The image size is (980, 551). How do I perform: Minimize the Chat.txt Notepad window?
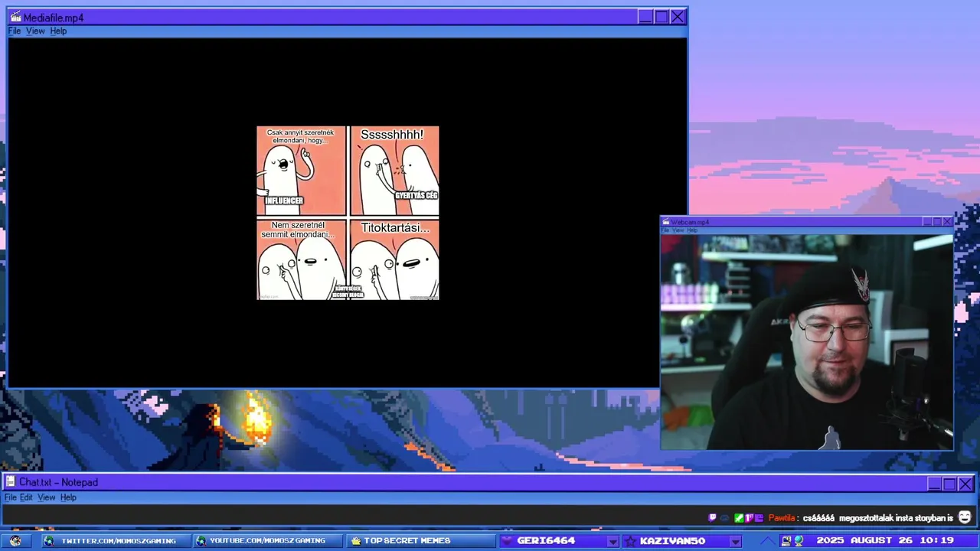point(934,484)
